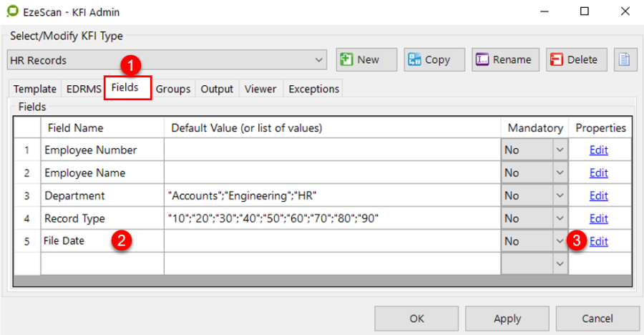Click the Department default value cell
The height and width of the screenshot is (335, 644).
(331, 195)
